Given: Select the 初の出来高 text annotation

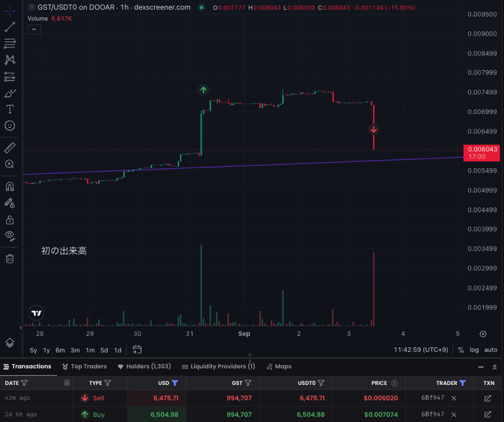Looking at the screenshot, I should point(64,251).
